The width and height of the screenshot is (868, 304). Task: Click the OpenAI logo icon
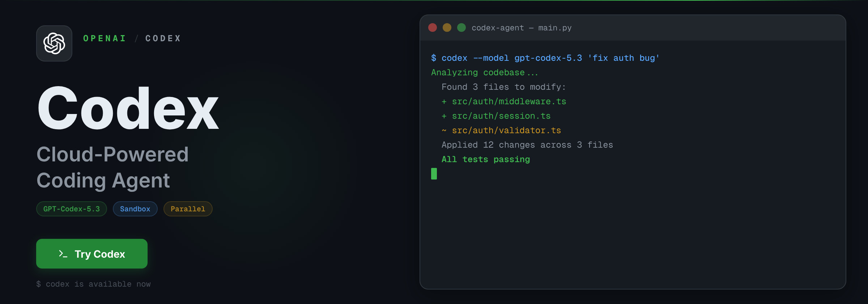[x=54, y=43]
